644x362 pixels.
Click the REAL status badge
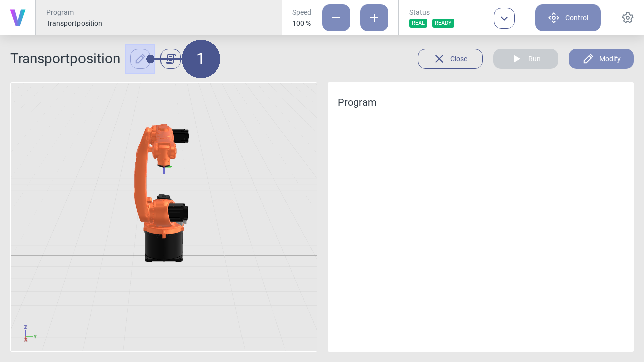click(x=418, y=23)
